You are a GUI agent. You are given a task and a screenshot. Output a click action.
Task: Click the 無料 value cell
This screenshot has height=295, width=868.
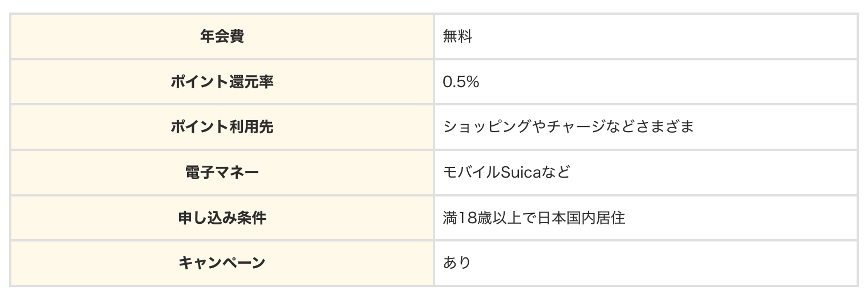(457, 36)
